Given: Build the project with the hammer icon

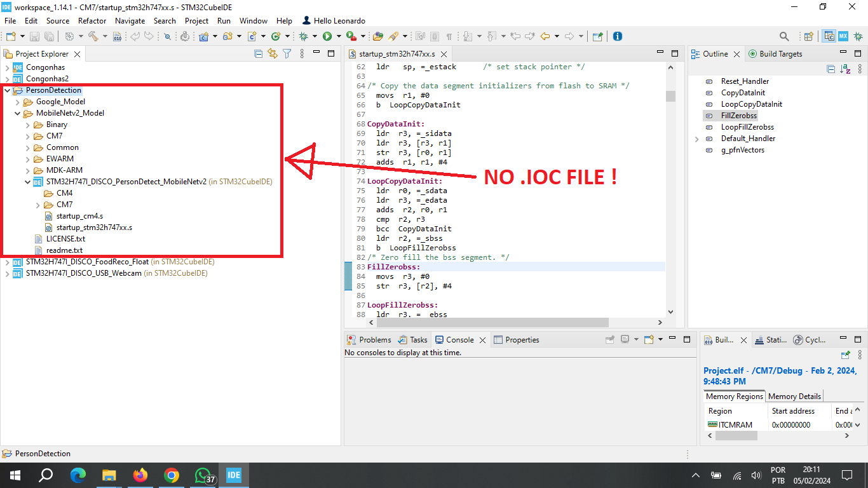Looking at the screenshot, I should (x=93, y=36).
